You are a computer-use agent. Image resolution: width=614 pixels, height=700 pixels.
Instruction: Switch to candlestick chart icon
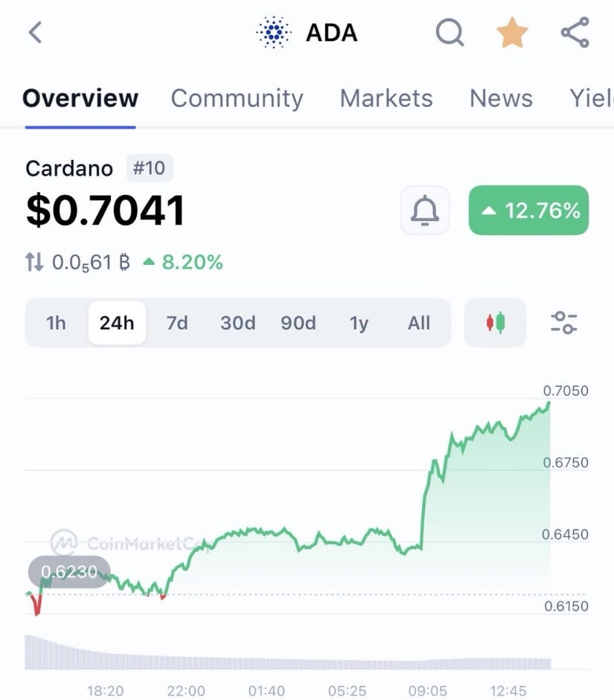coord(495,323)
